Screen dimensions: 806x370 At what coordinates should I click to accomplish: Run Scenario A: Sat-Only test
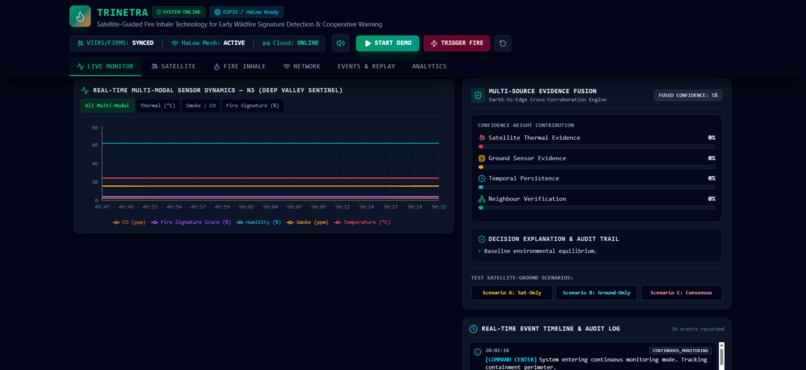click(x=512, y=293)
